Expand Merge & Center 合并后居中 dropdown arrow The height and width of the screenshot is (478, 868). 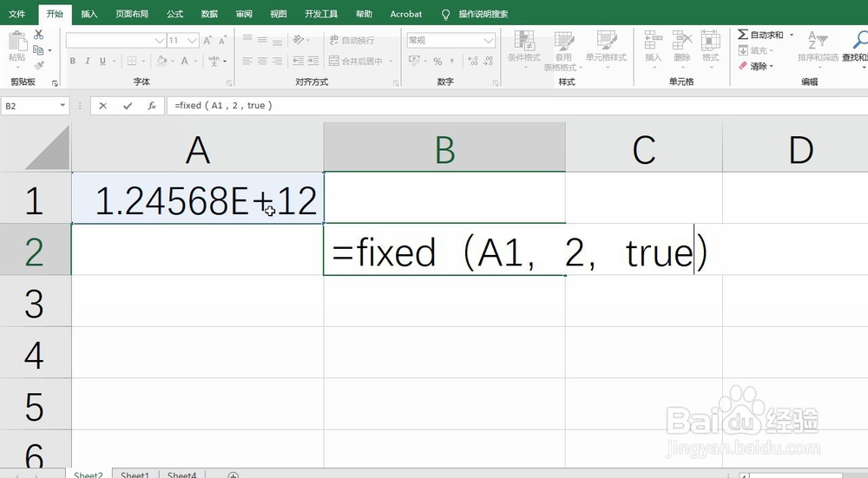391,61
